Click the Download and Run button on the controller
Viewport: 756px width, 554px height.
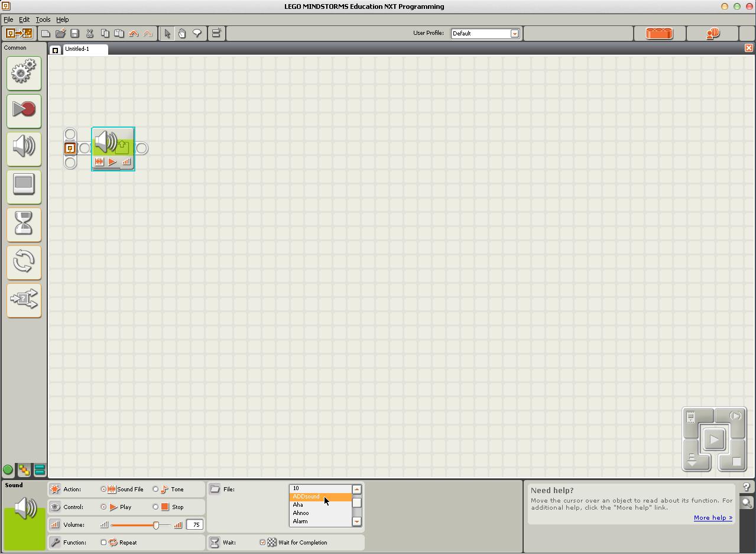point(714,439)
